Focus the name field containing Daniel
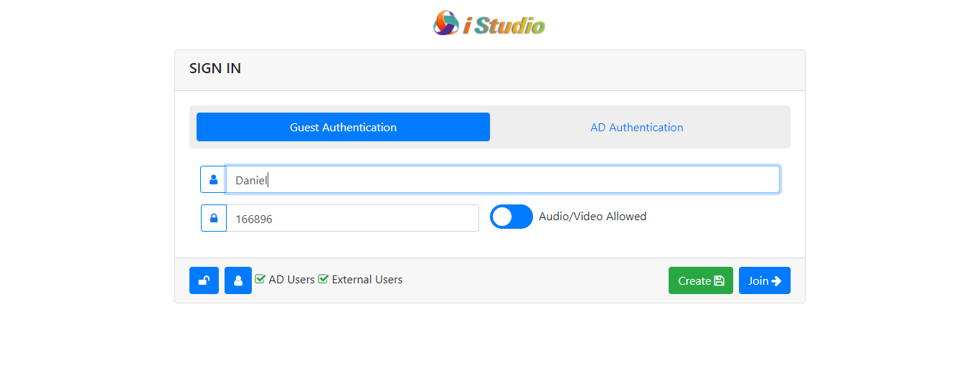Screen dimensions: 980x383 503,179
